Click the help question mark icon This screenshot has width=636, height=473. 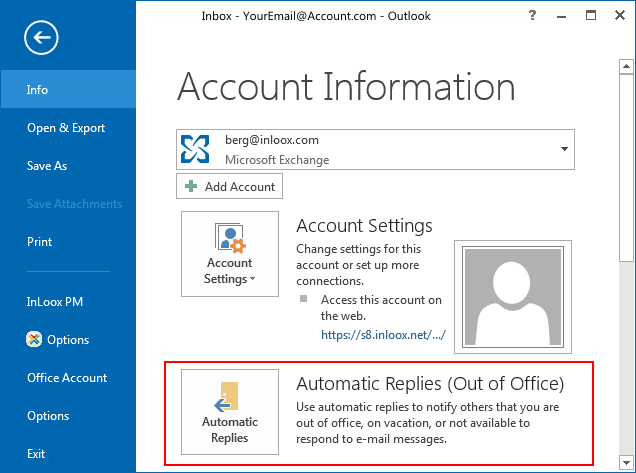532,16
